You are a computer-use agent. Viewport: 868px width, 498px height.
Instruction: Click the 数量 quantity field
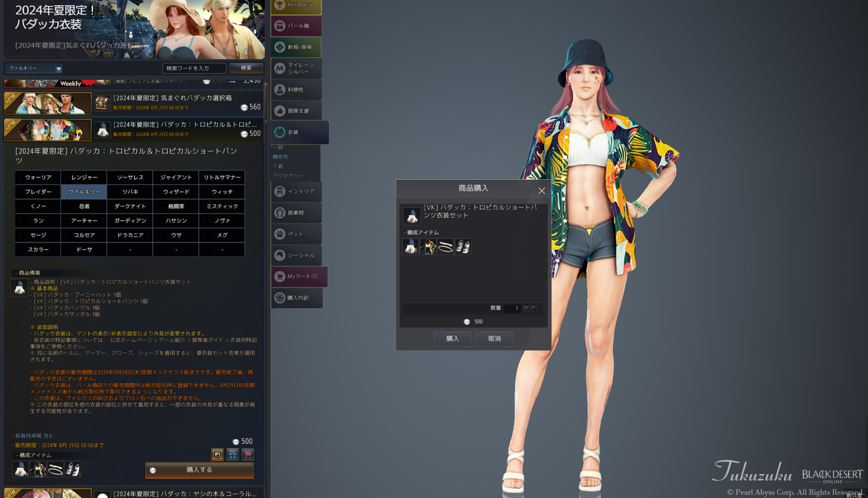tap(512, 309)
